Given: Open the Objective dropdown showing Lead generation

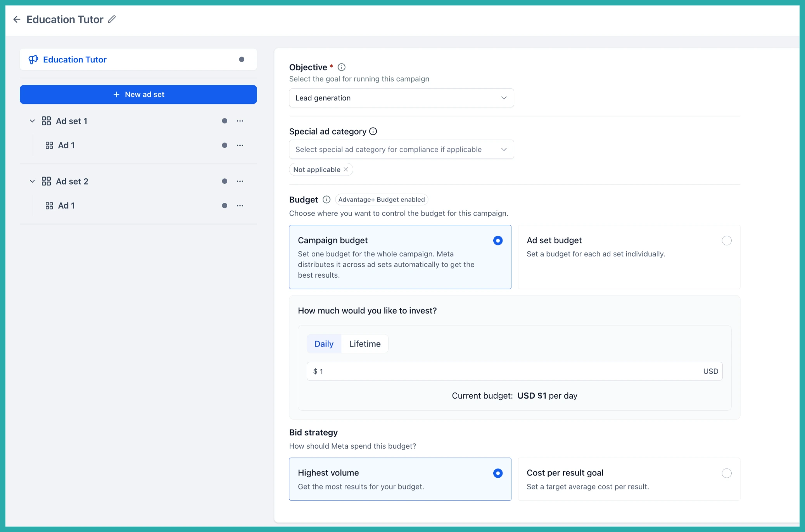Looking at the screenshot, I should point(401,98).
